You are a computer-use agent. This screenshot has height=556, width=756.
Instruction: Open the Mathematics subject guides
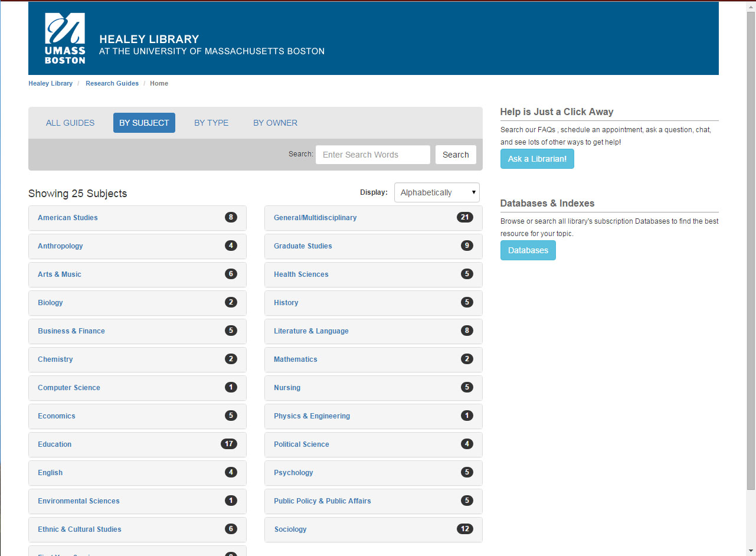point(374,359)
